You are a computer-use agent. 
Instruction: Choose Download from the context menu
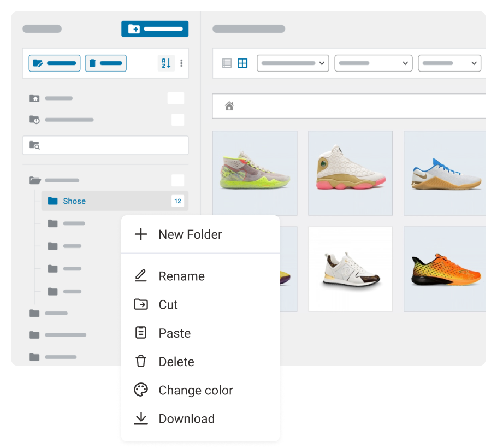point(186,418)
